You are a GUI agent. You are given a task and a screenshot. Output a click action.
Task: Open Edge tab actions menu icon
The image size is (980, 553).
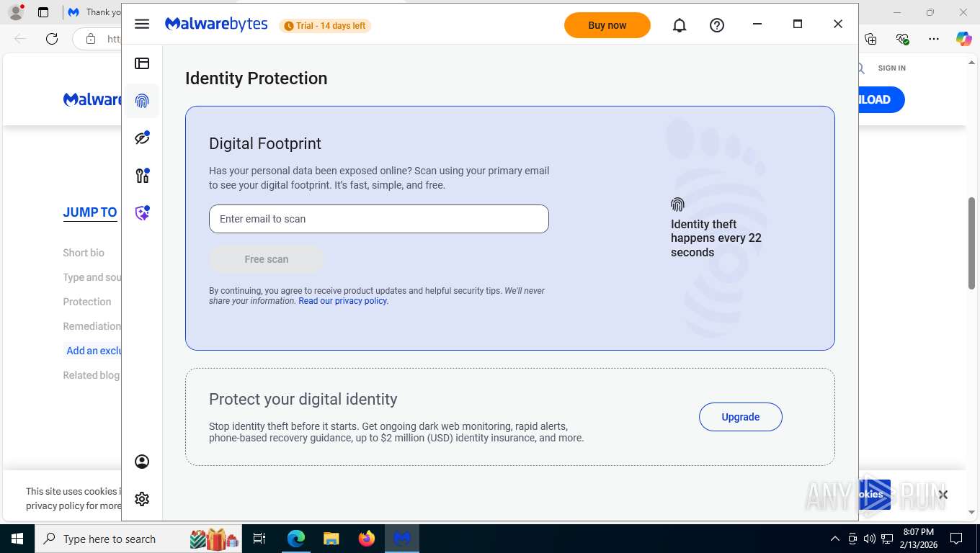click(x=43, y=12)
